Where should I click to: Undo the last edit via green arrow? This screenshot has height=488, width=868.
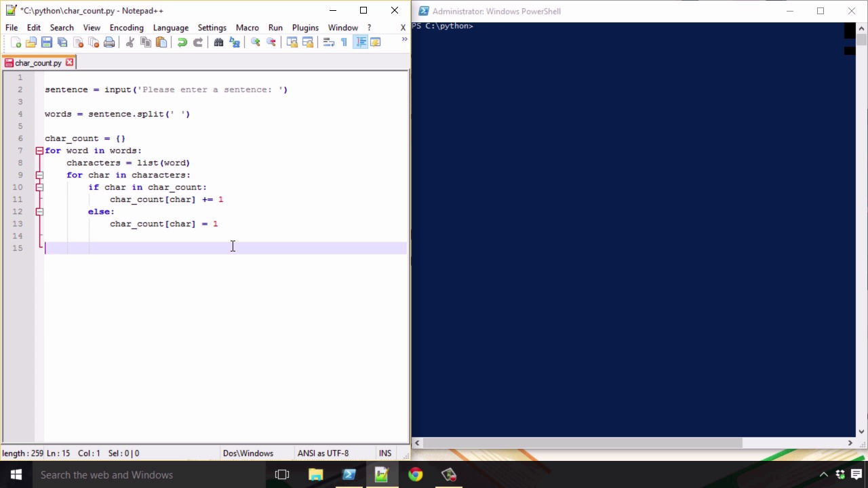point(182,42)
